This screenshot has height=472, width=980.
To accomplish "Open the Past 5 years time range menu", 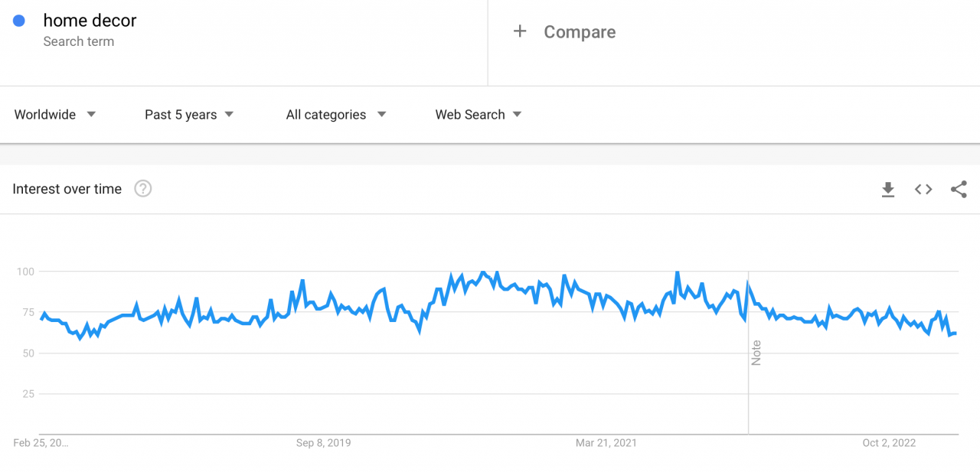I will (188, 114).
